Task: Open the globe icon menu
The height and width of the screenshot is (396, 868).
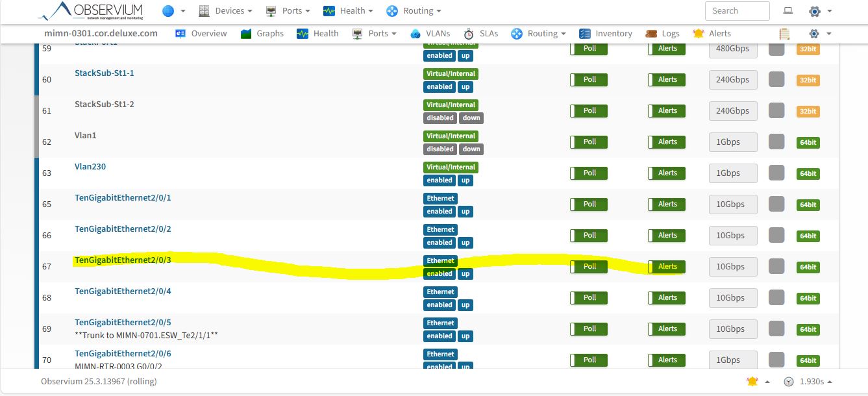Action: [169, 11]
